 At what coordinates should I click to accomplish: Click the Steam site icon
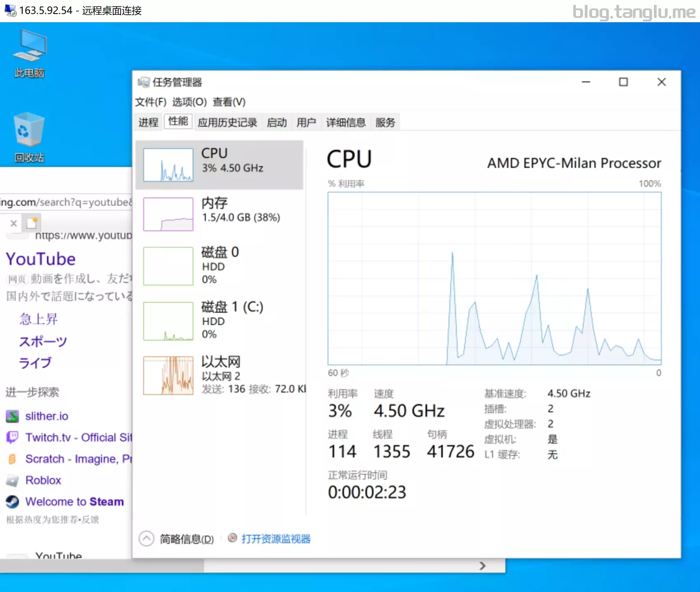click(12, 501)
